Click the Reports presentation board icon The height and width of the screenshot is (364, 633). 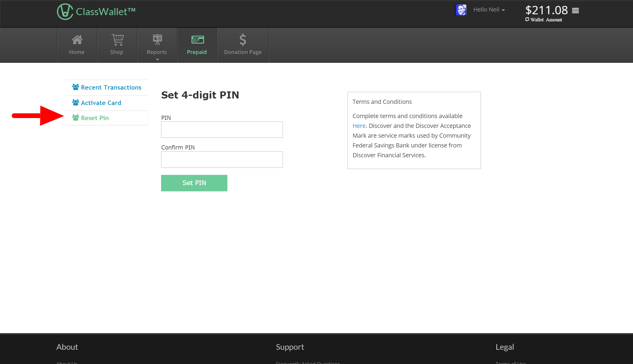click(157, 40)
